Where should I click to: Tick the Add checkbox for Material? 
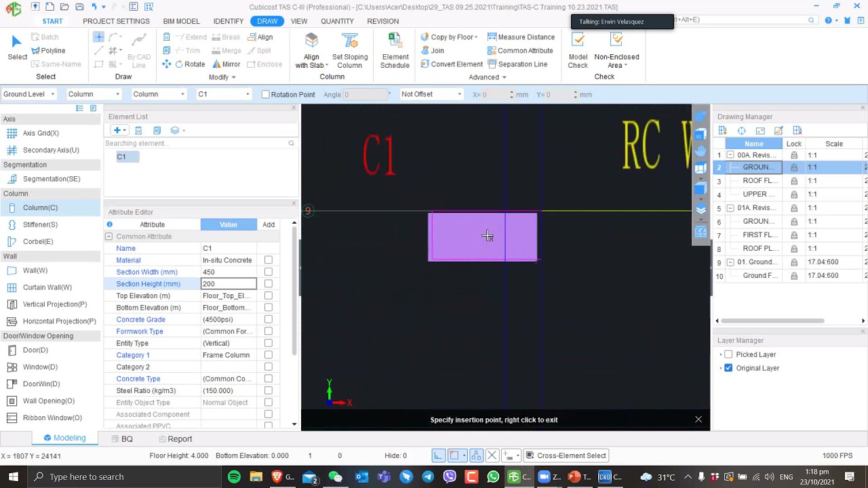(x=269, y=260)
